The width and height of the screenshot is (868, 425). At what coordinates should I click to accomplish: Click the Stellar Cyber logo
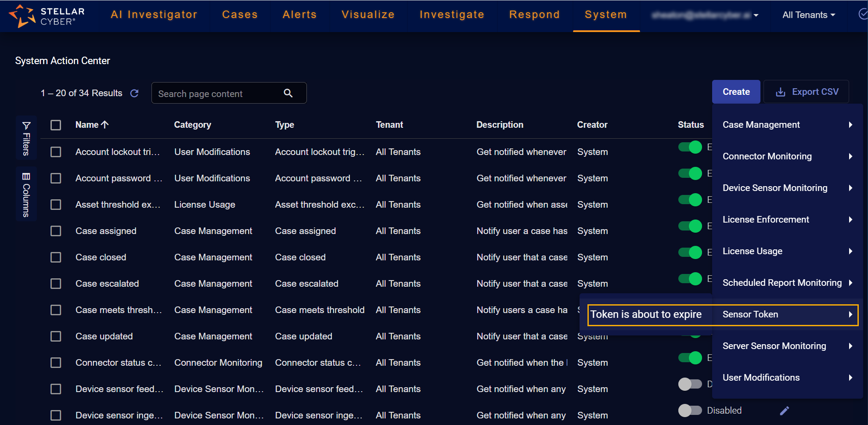click(47, 16)
